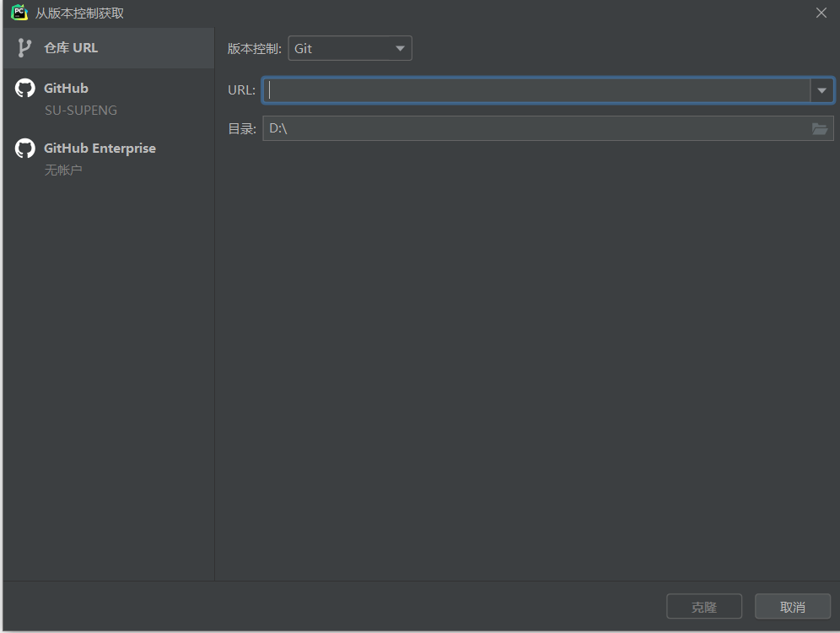Focus the URL input field
The width and height of the screenshot is (840, 633).
pos(536,90)
